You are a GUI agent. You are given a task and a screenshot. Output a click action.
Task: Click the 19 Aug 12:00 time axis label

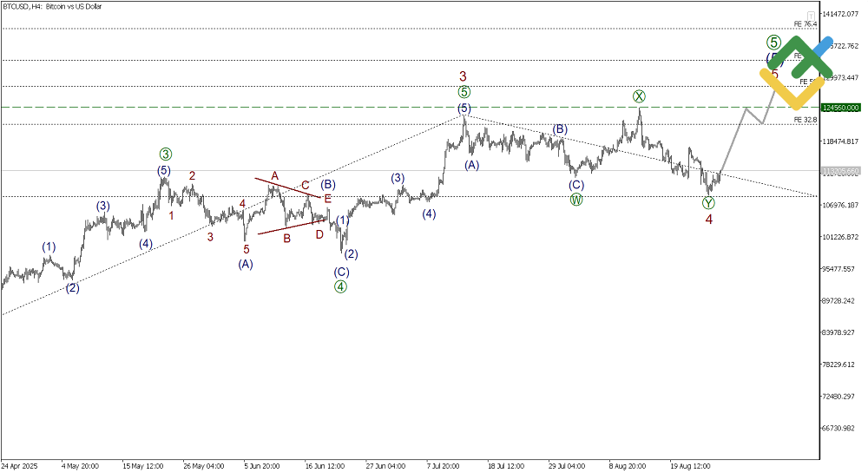(690, 466)
